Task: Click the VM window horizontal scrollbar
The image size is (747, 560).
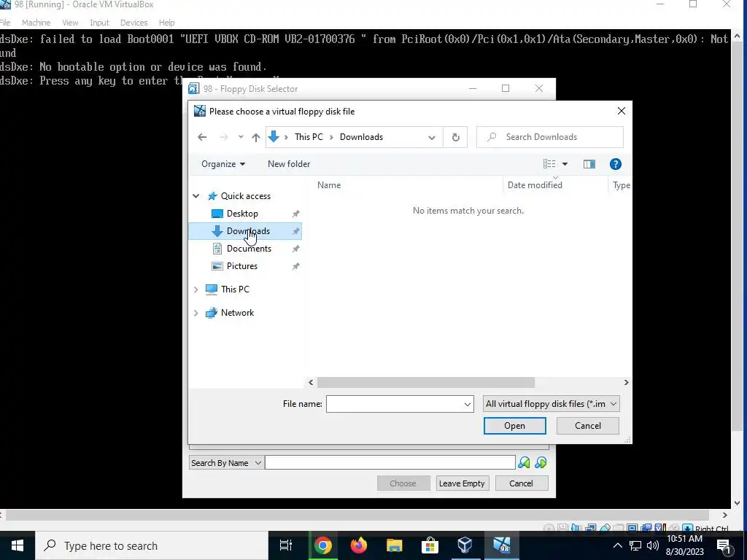Action: (x=357, y=516)
